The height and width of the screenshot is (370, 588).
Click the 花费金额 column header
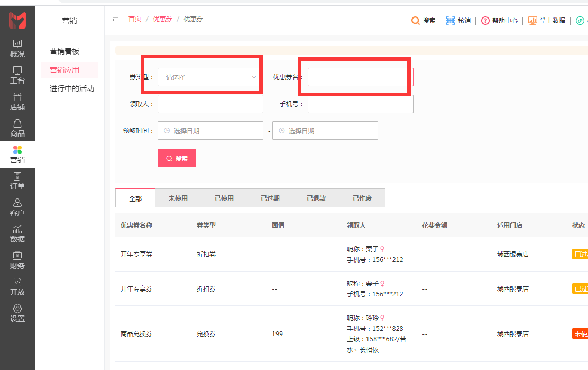point(435,225)
